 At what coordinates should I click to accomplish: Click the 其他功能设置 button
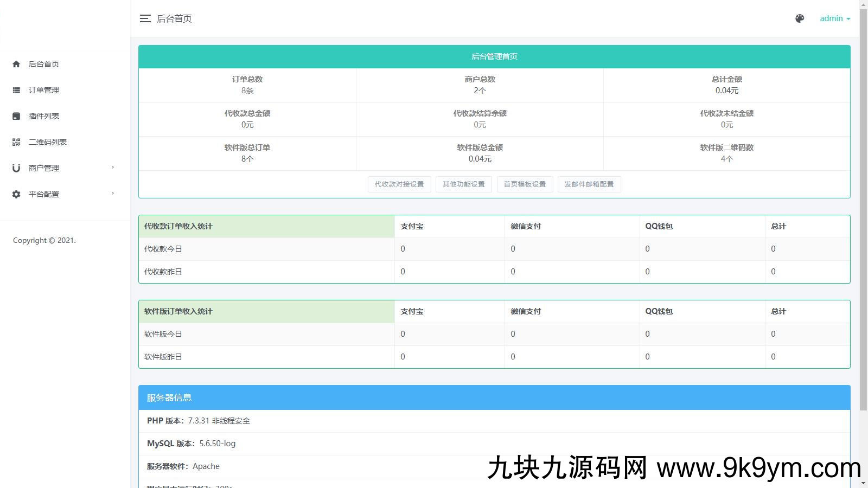(x=464, y=184)
